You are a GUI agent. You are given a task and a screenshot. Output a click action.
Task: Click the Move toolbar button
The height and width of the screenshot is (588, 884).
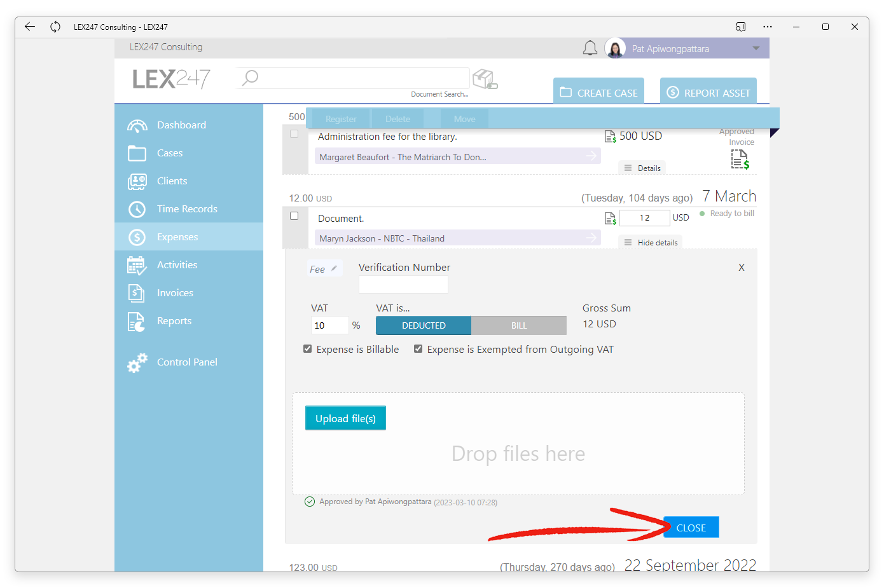pyautogui.click(x=465, y=119)
